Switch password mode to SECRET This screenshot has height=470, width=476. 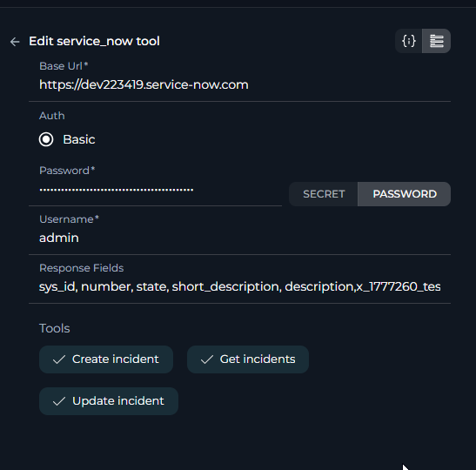click(324, 194)
